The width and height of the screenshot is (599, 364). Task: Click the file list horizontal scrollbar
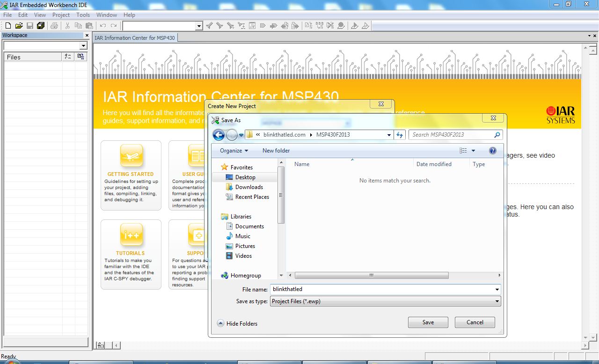372,276
